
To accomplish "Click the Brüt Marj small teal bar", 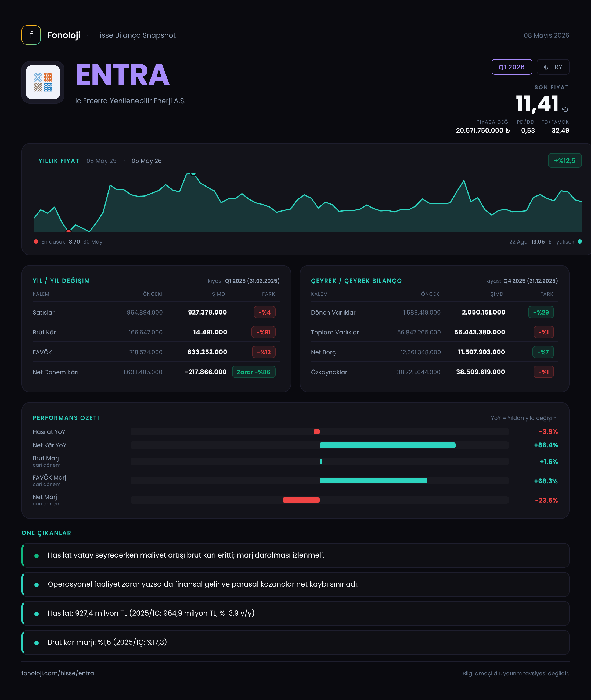I will pos(321,461).
